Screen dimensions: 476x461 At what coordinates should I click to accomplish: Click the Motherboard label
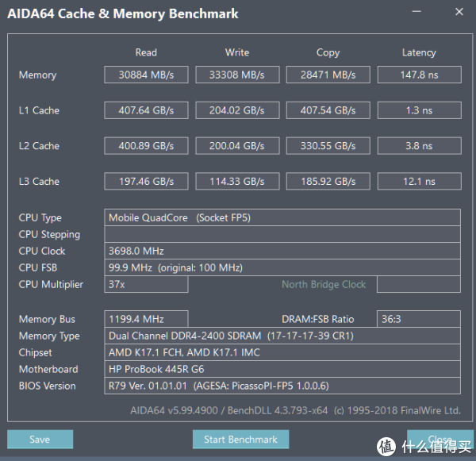coord(48,369)
